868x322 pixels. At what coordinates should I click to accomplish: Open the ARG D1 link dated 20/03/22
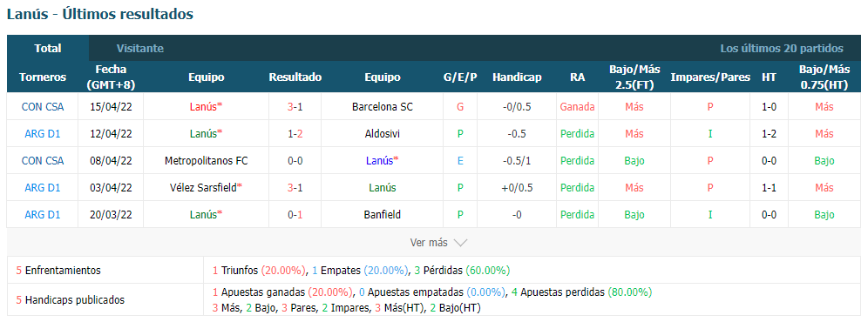(x=43, y=215)
